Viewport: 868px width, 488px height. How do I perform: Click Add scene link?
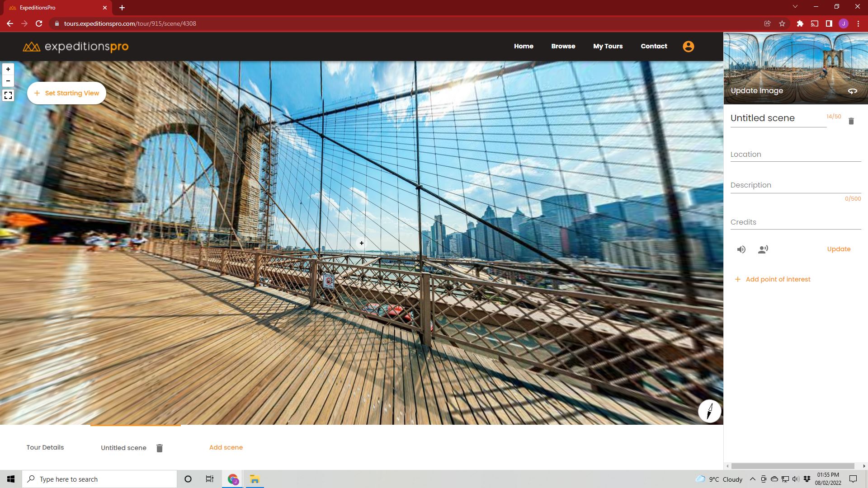pos(226,447)
